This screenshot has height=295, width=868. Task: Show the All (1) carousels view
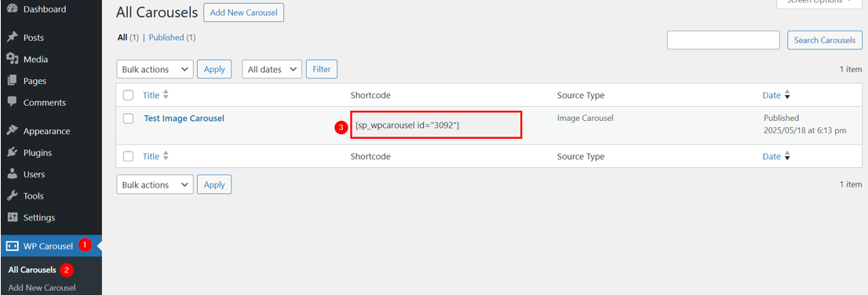(128, 38)
